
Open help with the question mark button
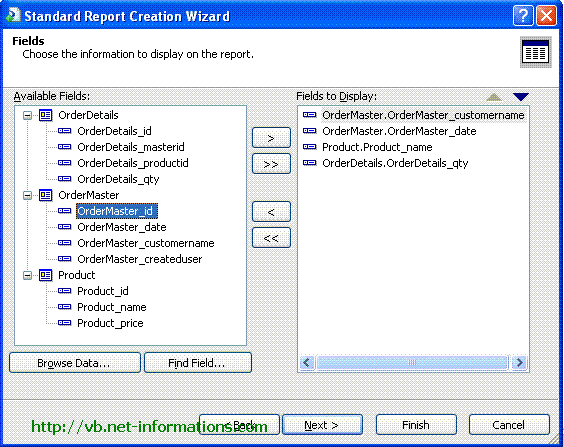[523, 15]
